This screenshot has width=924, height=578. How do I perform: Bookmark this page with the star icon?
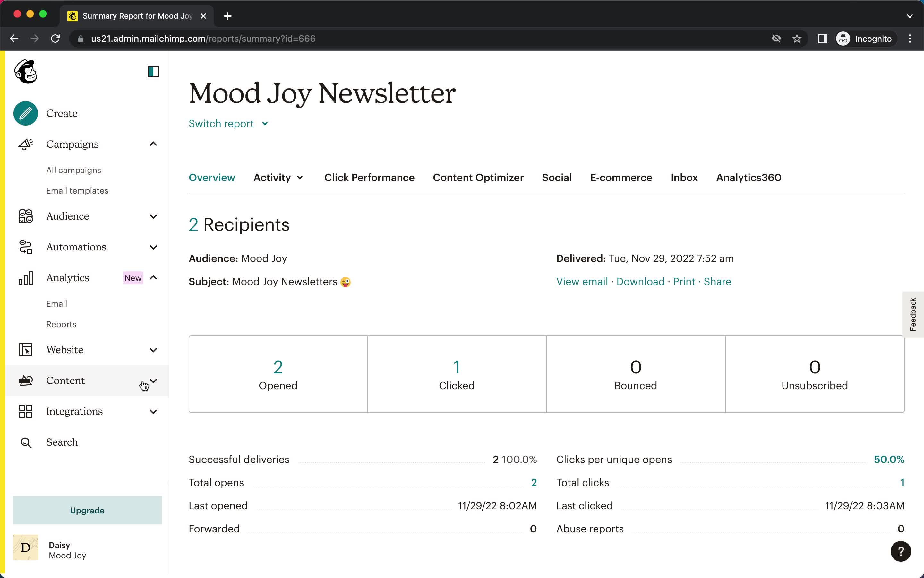click(797, 39)
